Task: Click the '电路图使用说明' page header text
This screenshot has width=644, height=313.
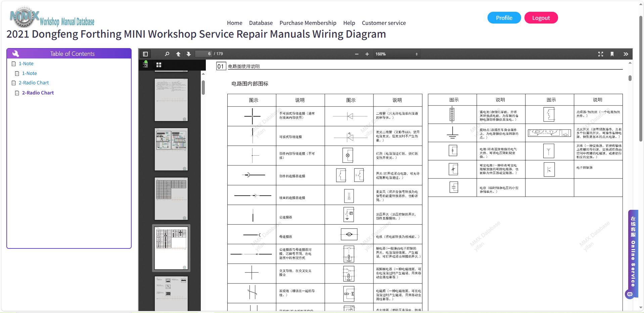Action: [x=244, y=67]
